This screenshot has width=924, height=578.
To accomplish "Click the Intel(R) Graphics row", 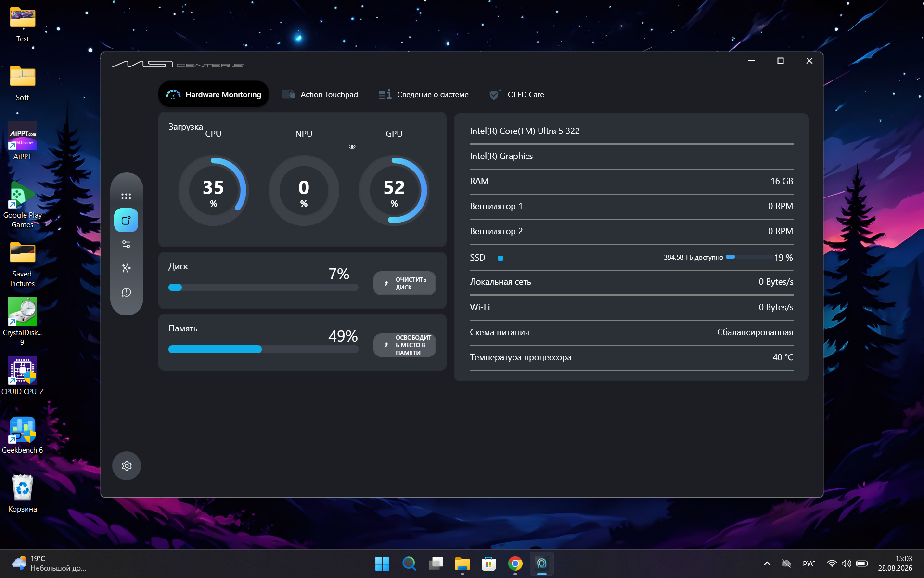I will (631, 156).
